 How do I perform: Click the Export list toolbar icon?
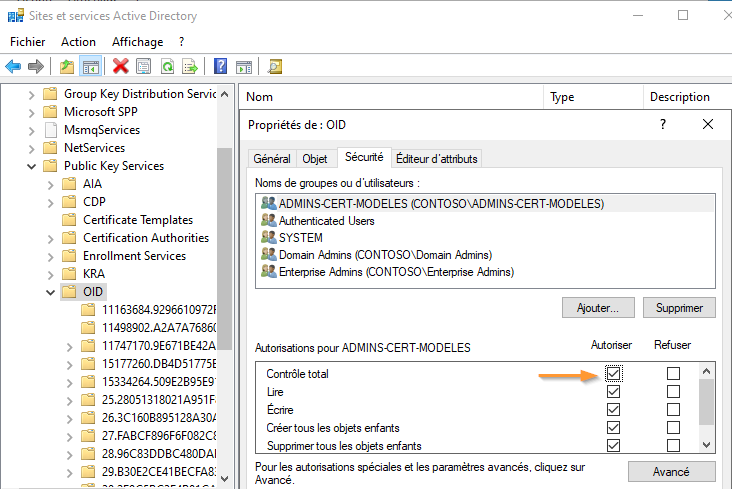[x=189, y=67]
